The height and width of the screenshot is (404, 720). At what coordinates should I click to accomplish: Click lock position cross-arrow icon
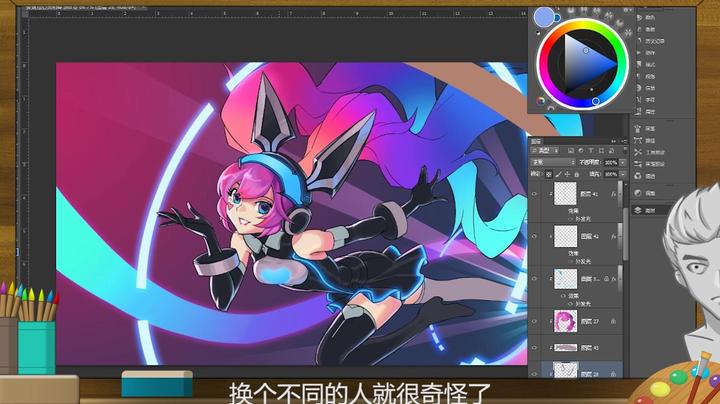(x=568, y=174)
